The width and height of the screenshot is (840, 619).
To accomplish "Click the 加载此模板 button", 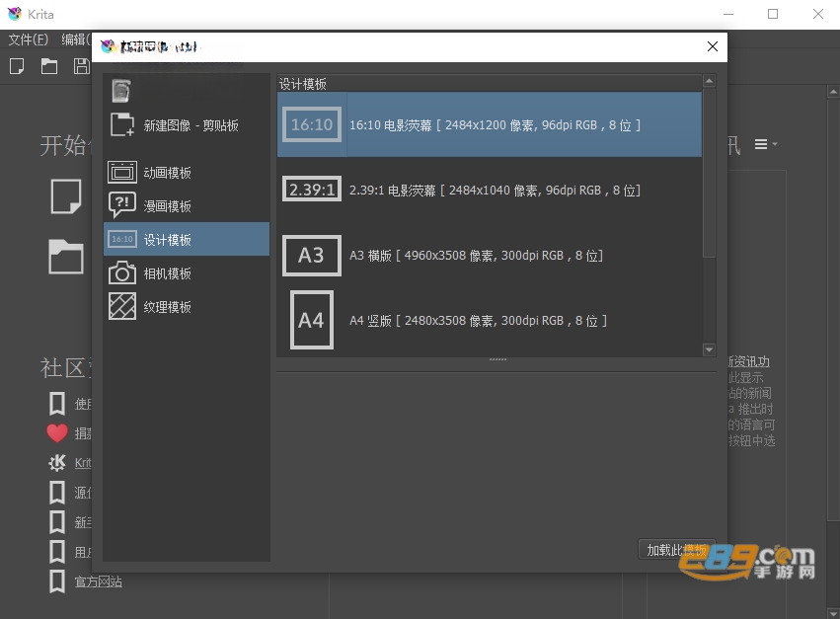I will pyautogui.click(x=676, y=550).
